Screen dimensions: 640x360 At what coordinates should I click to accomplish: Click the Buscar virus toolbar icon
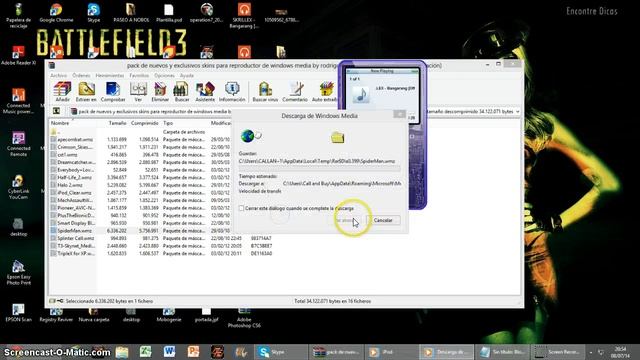click(x=265, y=92)
